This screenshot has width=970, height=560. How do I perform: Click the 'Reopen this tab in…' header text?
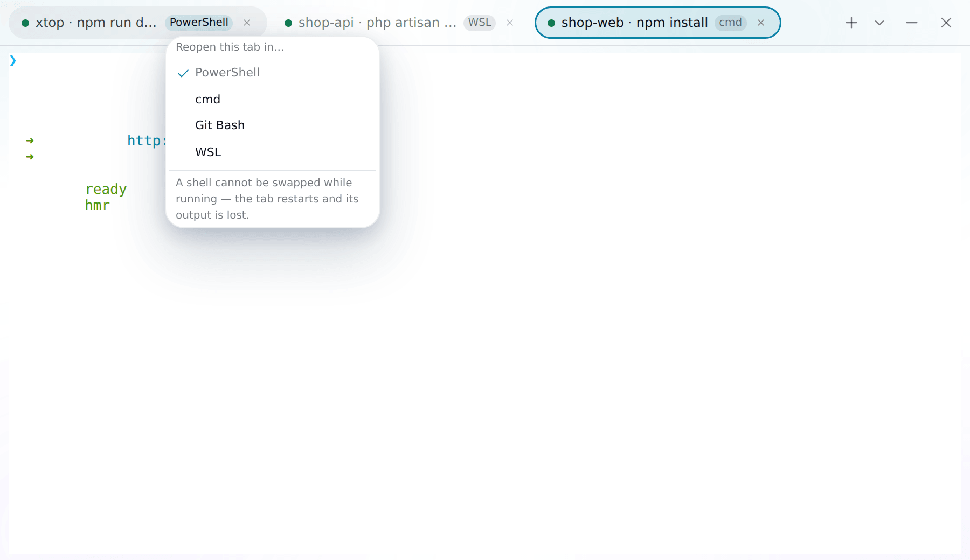click(230, 47)
